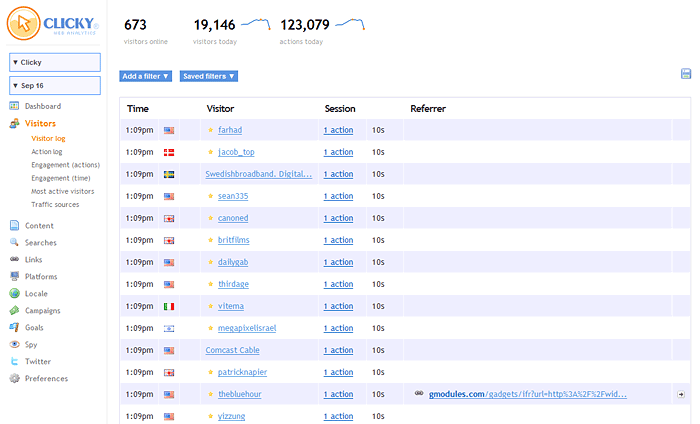This screenshot has width=700, height=424.
Task: Click the Campaigns icon in sidebar
Action: pos(14,310)
